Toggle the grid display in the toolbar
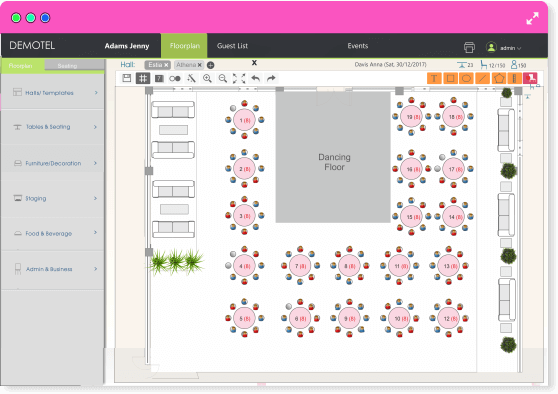Viewport: 558px width, 394px height. point(143,78)
